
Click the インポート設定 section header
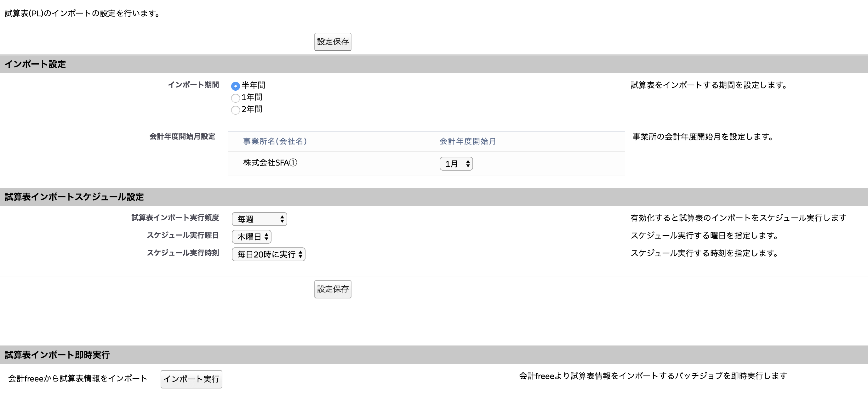coord(35,64)
